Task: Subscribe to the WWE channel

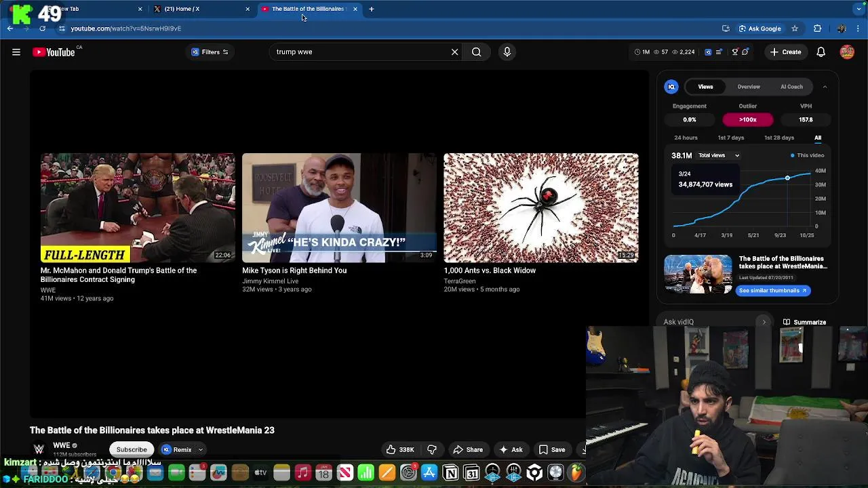Action: click(132, 449)
